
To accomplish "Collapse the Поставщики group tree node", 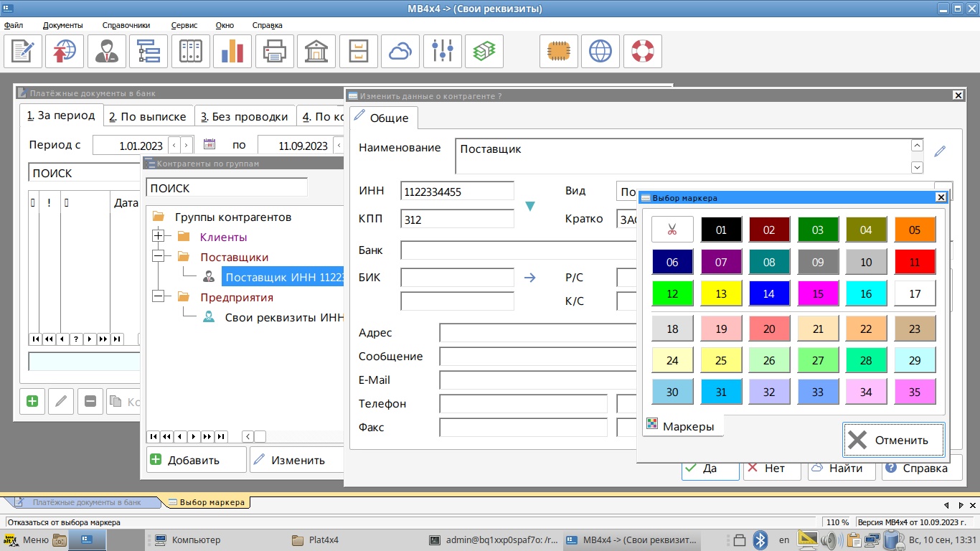I will (159, 257).
